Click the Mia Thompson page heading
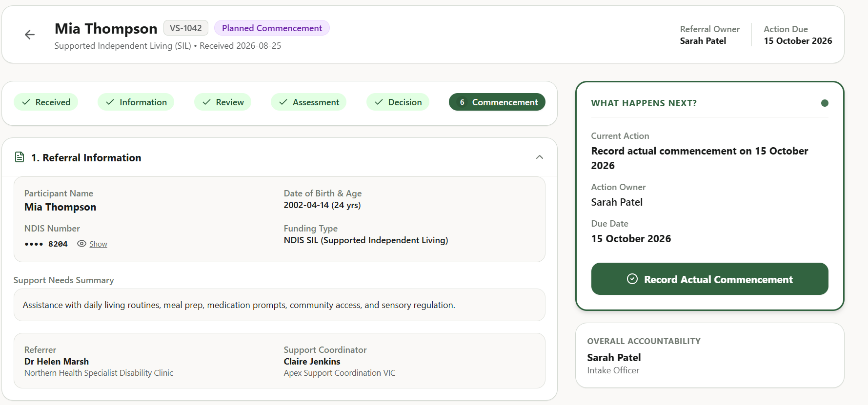 click(106, 29)
